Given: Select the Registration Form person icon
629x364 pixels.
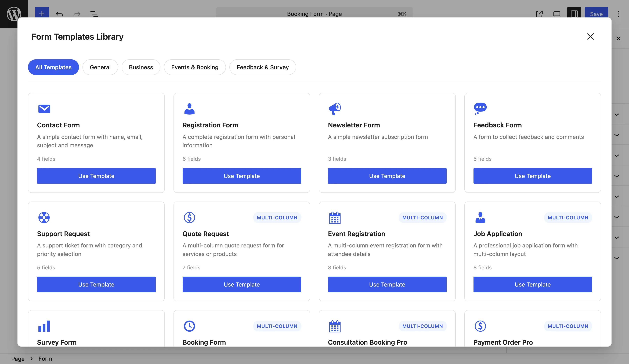Looking at the screenshot, I should click(190, 109).
